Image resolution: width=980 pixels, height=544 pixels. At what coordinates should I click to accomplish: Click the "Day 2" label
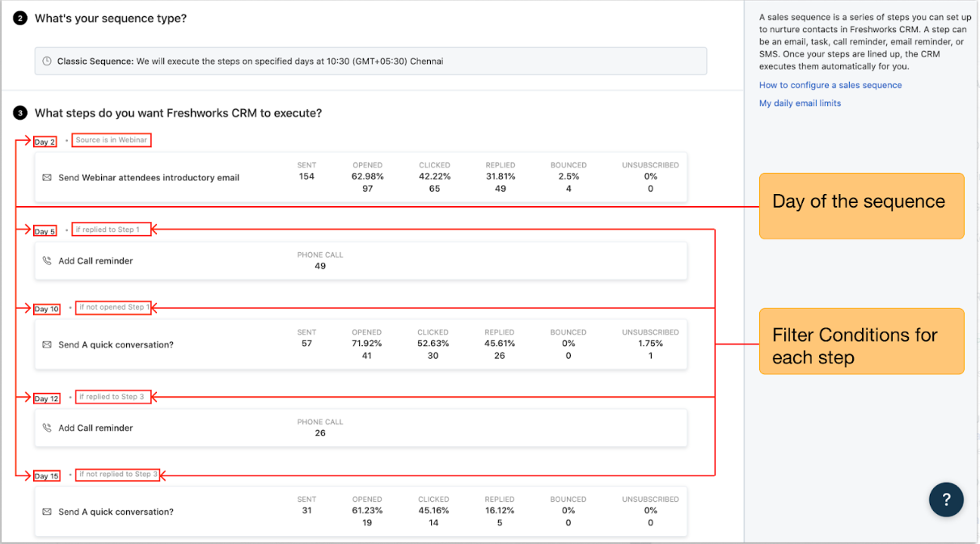click(44, 142)
